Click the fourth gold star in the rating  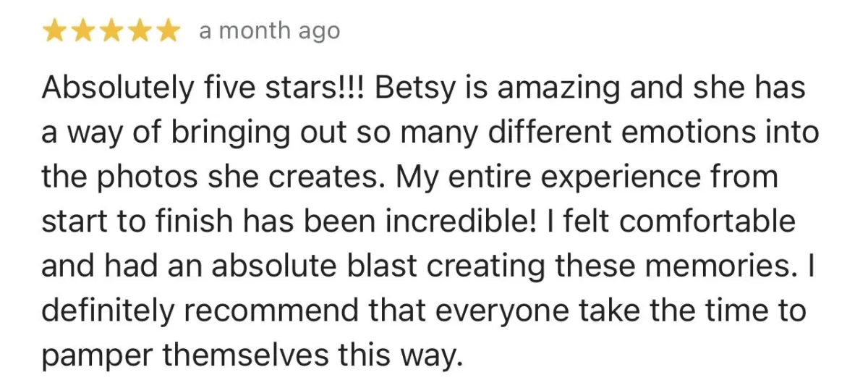click(x=140, y=32)
